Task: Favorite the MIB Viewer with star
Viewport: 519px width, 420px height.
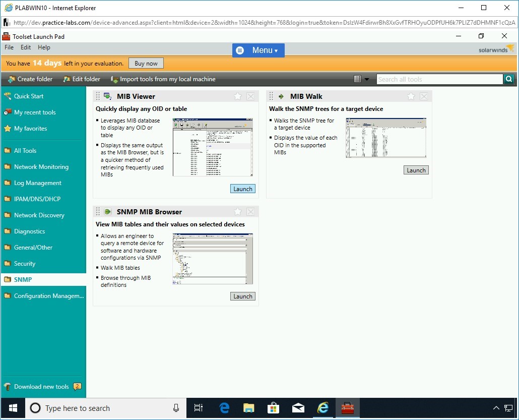Action: click(x=238, y=96)
